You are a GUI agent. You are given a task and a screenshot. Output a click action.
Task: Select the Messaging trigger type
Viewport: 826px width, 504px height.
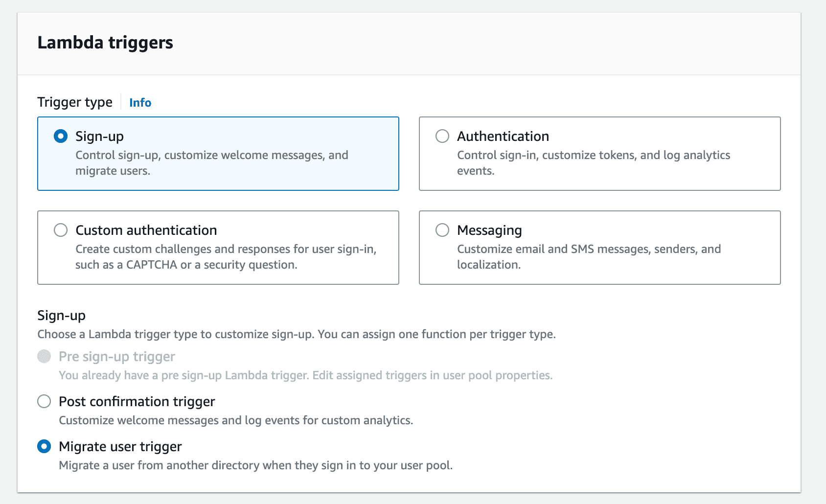coord(442,230)
